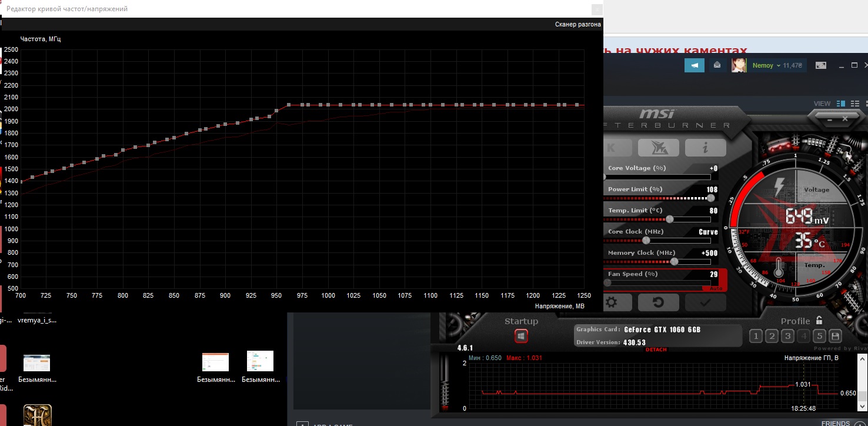Click the driver version 430.53 text
Image resolution: width=868 pixels, height=426 pixels.
click(635, 342)
